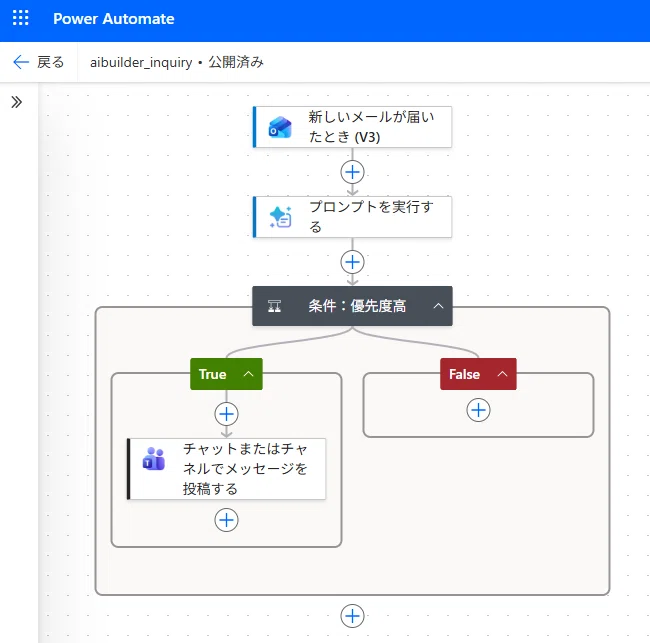Add a step below the prompt action
Screen dimensions: 650x643
[352, 262]
